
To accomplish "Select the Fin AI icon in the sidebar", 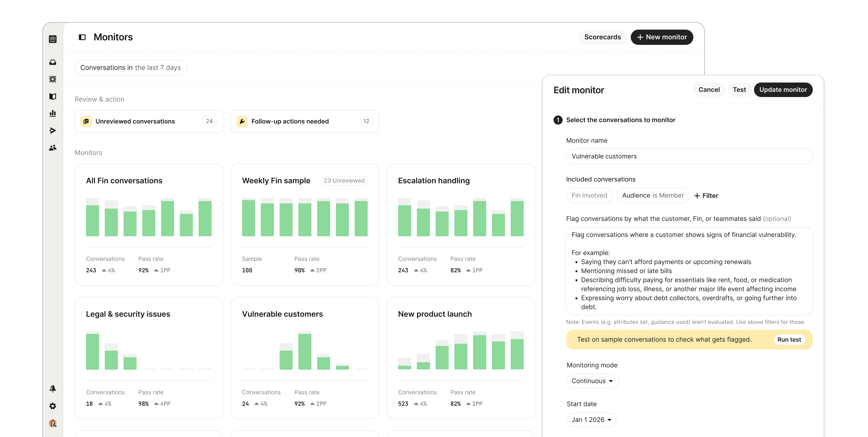I will coord(53,79).
